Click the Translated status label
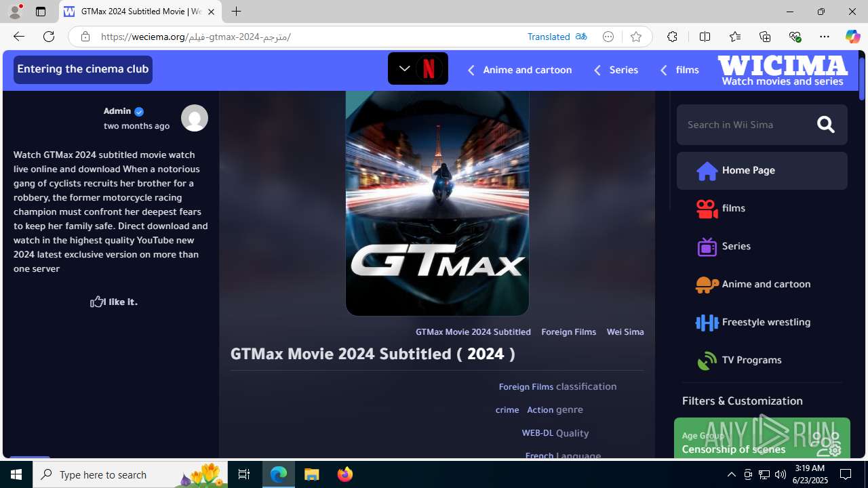 point(549,37)
